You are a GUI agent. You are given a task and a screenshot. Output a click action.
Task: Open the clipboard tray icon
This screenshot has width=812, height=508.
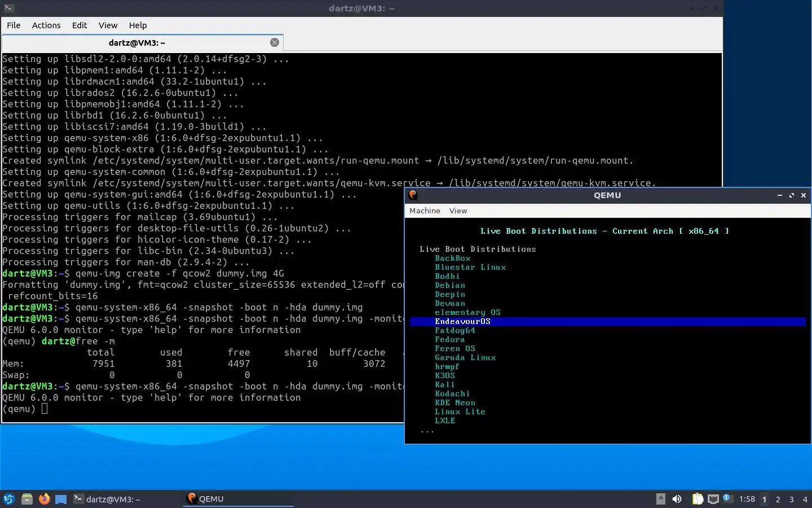[698, 499]
